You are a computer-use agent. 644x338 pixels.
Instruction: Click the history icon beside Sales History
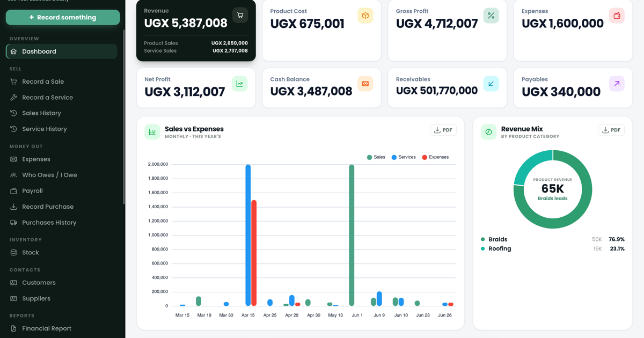point(14,113)
